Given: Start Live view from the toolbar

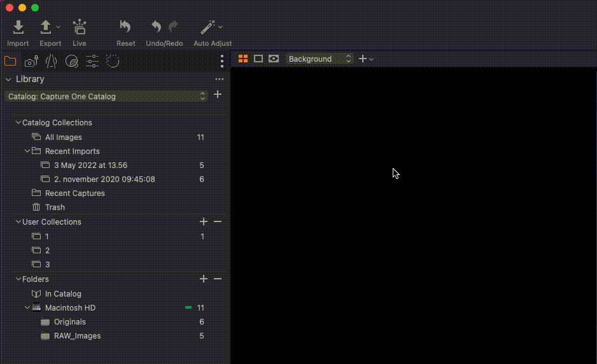Looking at the screenshot, I should click(79, 27).
